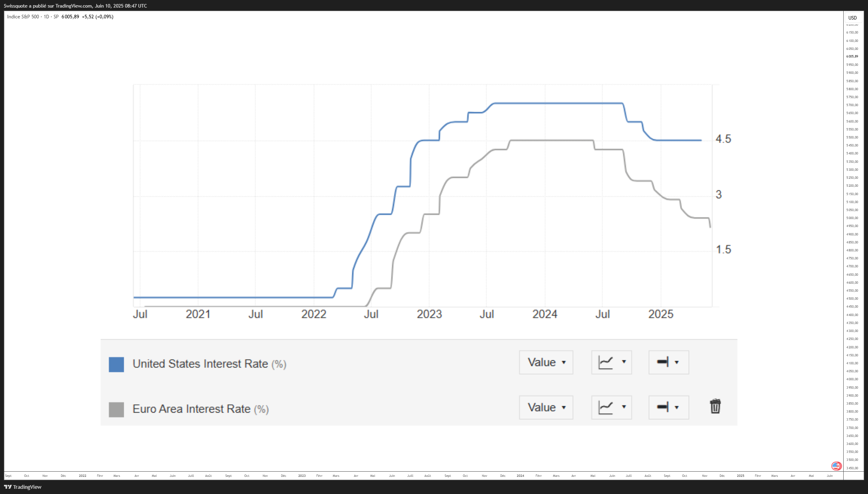Click the USD currency label on the price axis

pyautogui.click(x=852, y=18)
